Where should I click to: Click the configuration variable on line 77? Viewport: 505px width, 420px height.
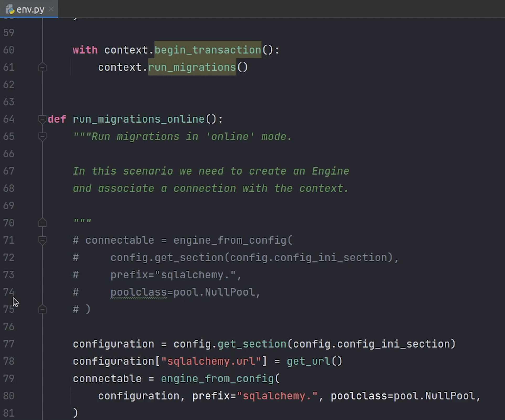coord(114,344)
